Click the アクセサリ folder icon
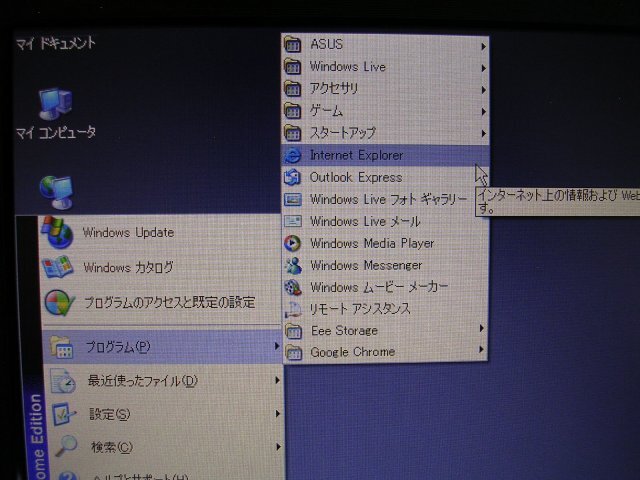640x480 pixels. 293,88
